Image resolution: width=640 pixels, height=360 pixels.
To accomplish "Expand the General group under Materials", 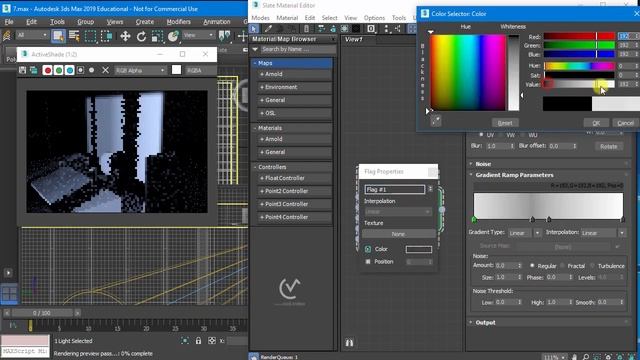I will pyautogui.click(x=294, y=152).
